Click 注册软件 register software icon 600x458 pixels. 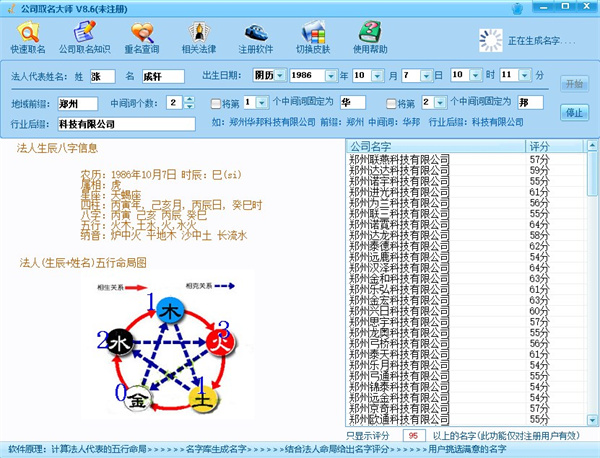(256, 37)
